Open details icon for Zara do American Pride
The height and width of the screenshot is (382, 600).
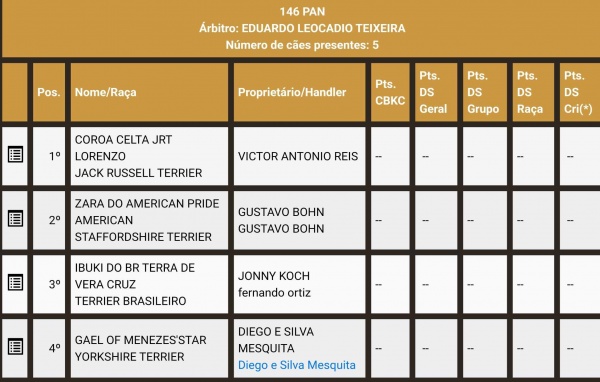(x=15, y=219)
